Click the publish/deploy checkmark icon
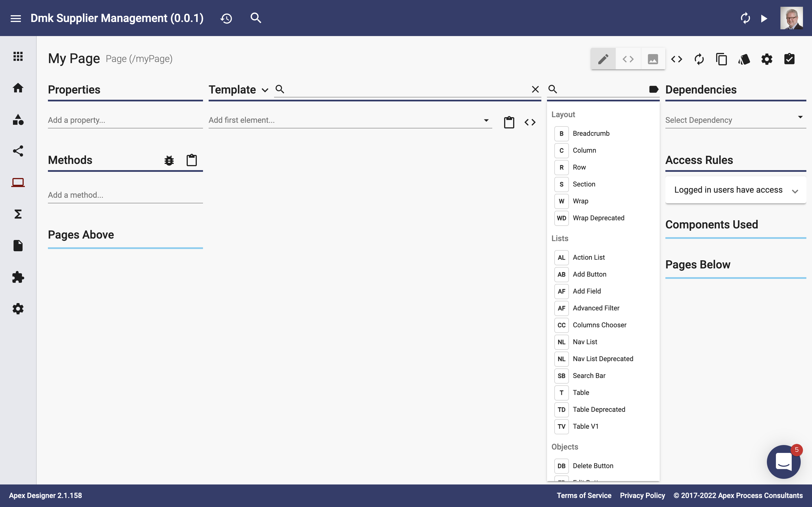The height and width of the screenshot is (507, 812). pos(790,58)
